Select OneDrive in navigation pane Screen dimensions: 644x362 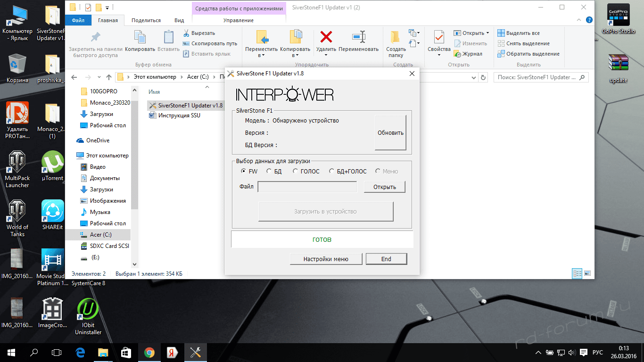point(93,140)
